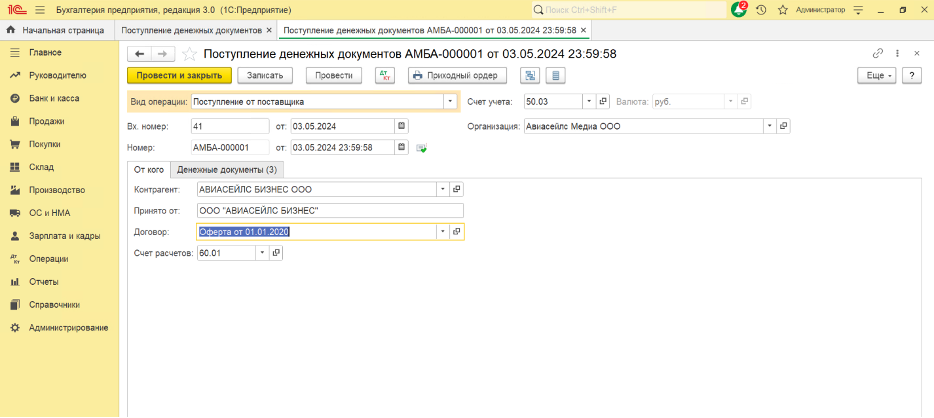
Task: Switch to the От кого tab
Action: point(149,170)
